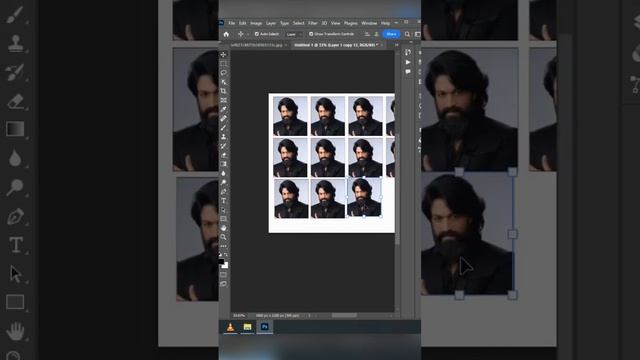Go to Photoshop Home screen
The height and width of the screenshot is (360, 640).
226,34
